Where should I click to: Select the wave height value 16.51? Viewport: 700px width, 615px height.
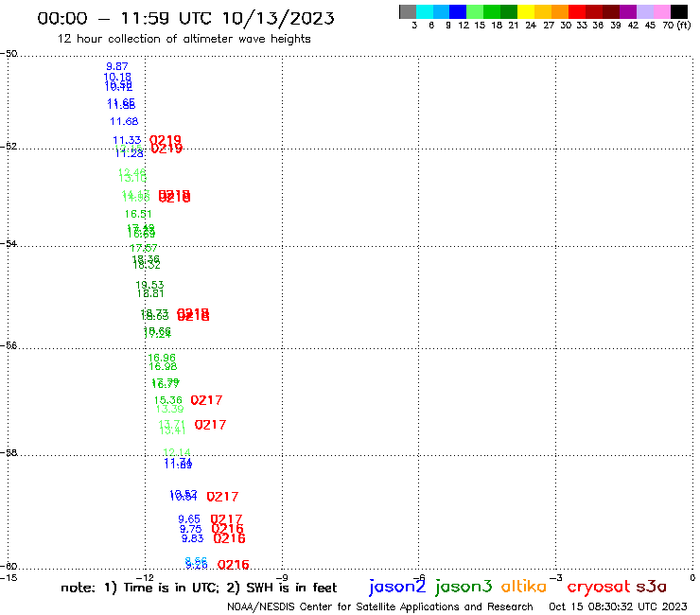[x=138, y=215]
